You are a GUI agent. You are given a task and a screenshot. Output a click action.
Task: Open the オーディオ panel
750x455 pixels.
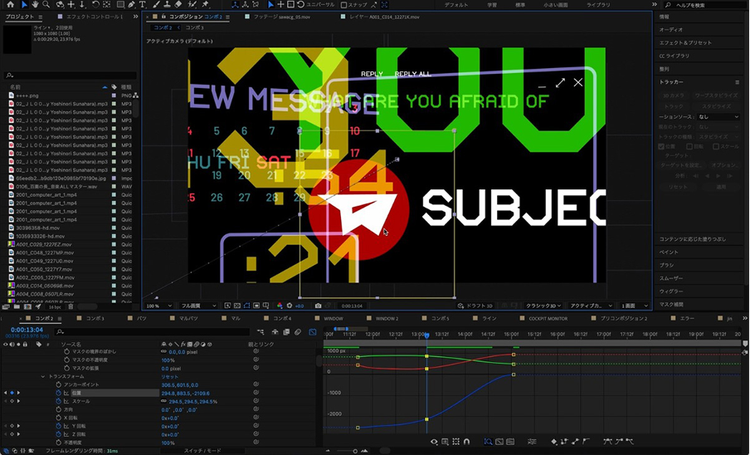(671, 30)
